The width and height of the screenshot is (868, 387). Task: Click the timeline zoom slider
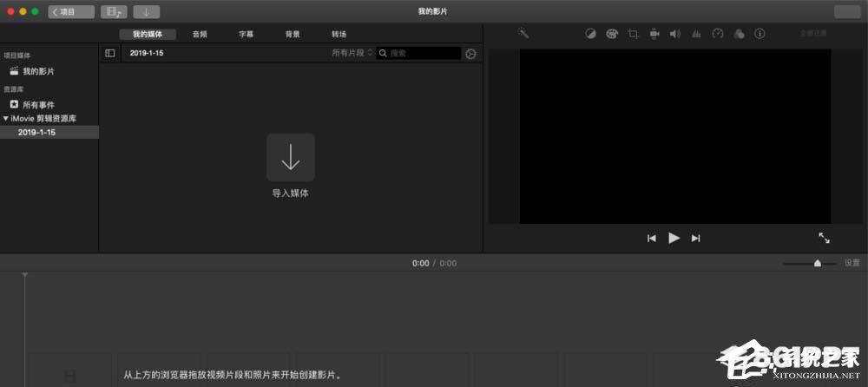tap(809, 264)
